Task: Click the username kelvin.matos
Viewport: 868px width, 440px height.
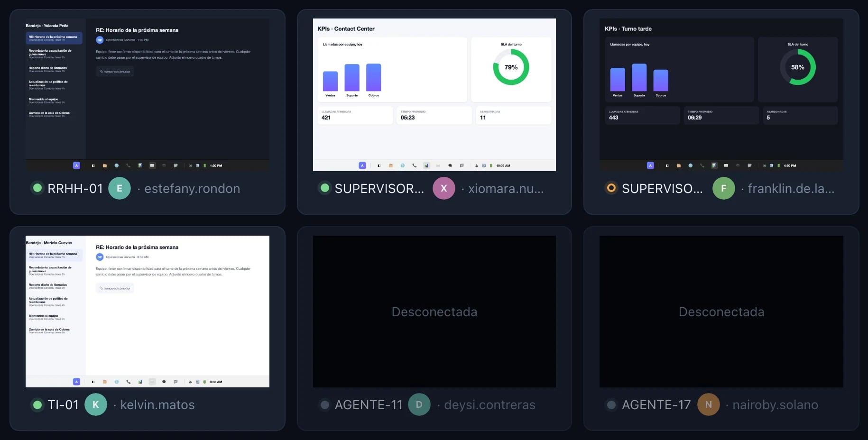Action: [x=157, y=405]
